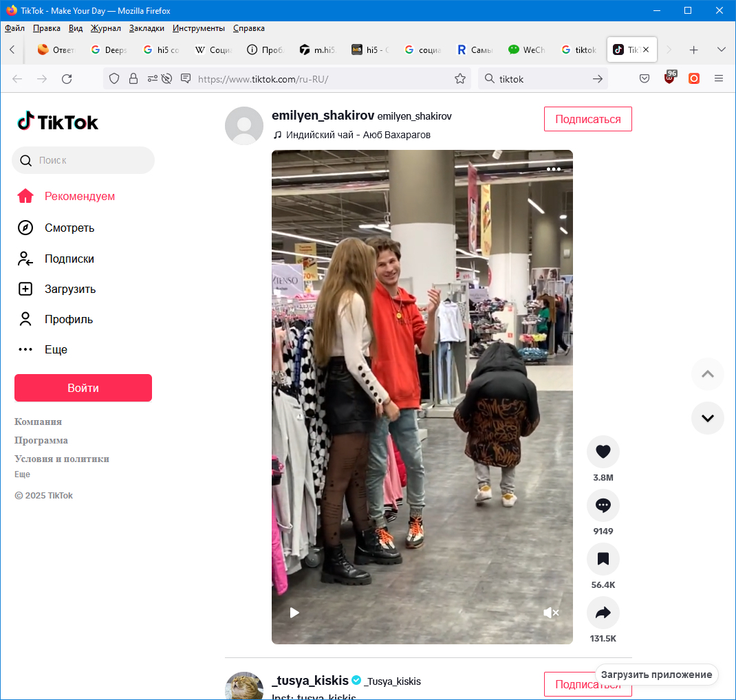Open orange extension icon in toolbar
Screen dimensions: 736x700
(x=694, y=78)
